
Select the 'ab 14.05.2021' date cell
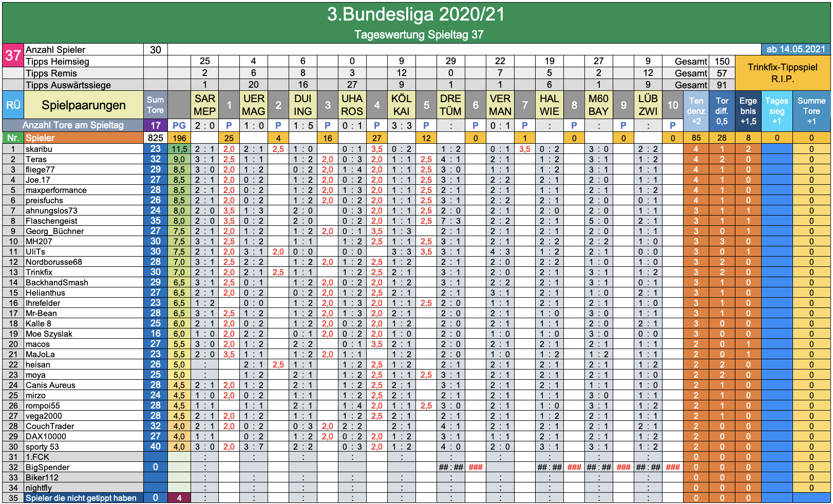point(796,49)
